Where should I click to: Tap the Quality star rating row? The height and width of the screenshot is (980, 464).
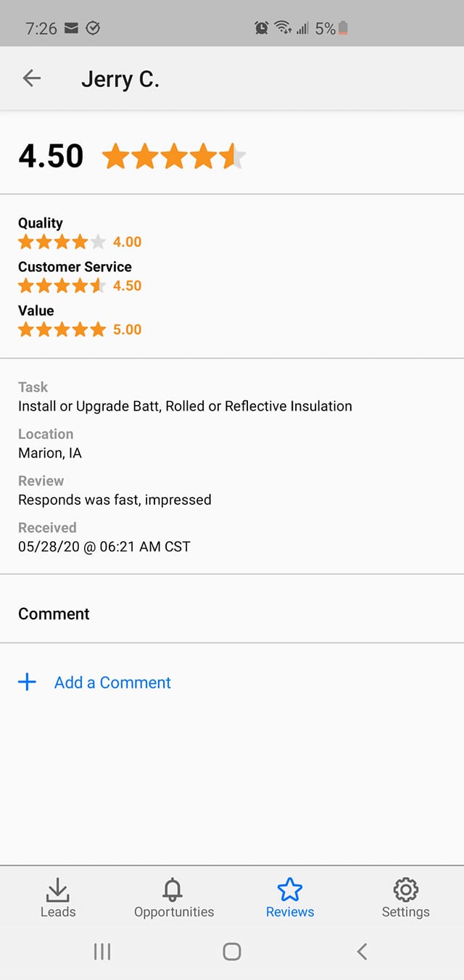pos(62,242)
